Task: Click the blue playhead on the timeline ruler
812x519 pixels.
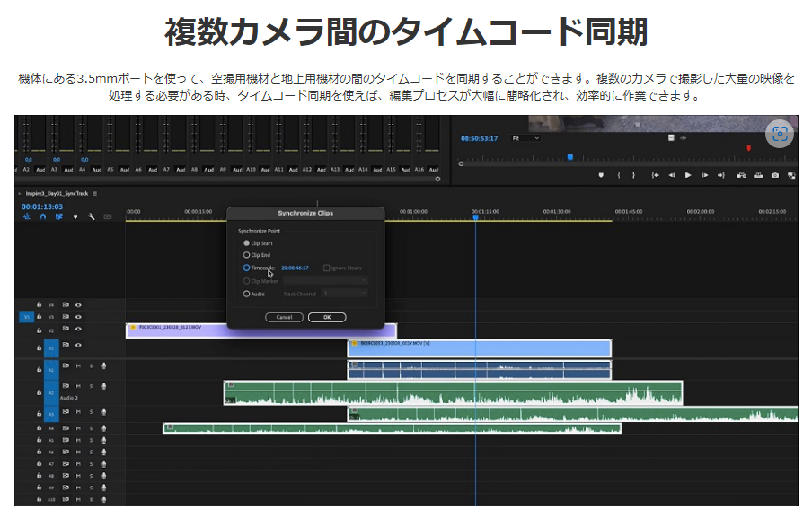Action: coord(475,216)
